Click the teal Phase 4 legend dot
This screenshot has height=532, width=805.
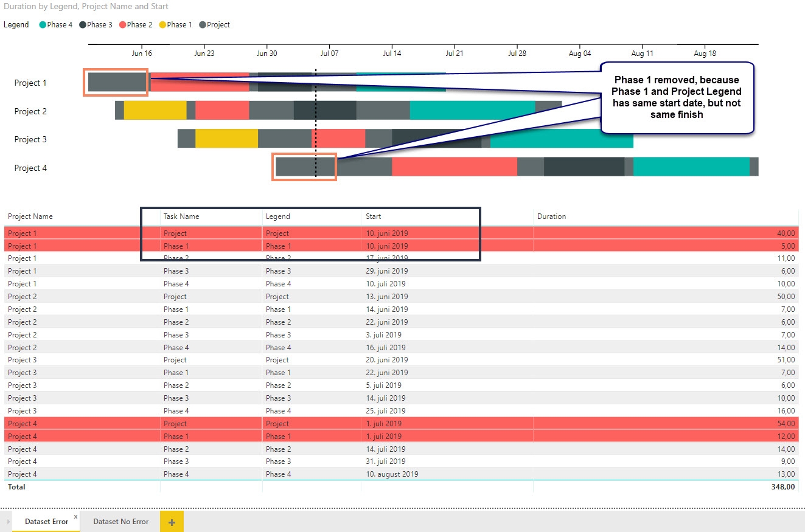tap(43, 25)
